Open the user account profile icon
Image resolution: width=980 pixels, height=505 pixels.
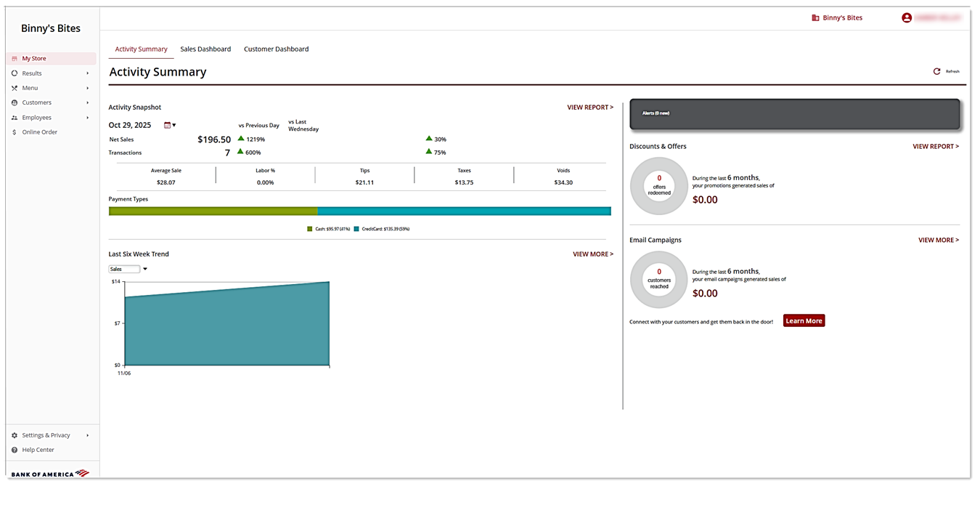click(x=907, y=17)
